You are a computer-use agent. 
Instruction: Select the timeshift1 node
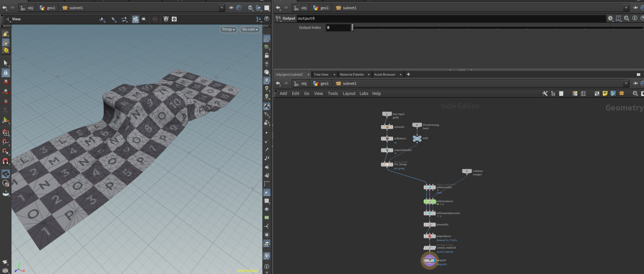[429, 224]
